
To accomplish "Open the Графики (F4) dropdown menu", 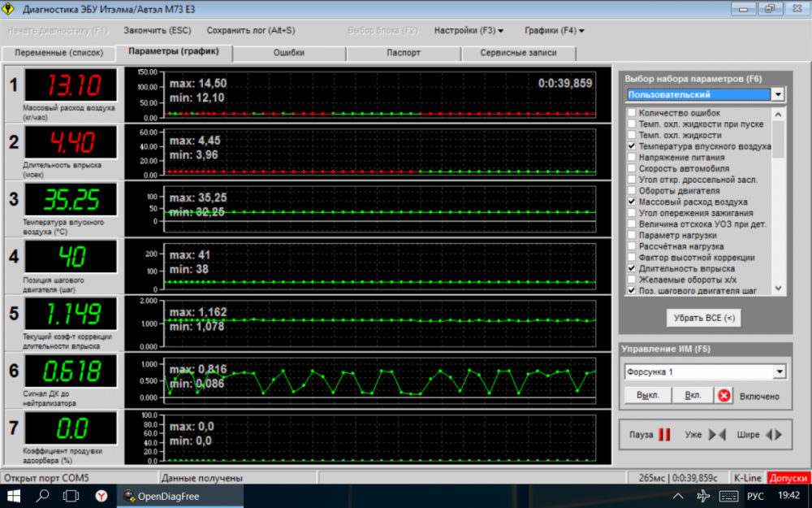I will click(x=555, y=30).
